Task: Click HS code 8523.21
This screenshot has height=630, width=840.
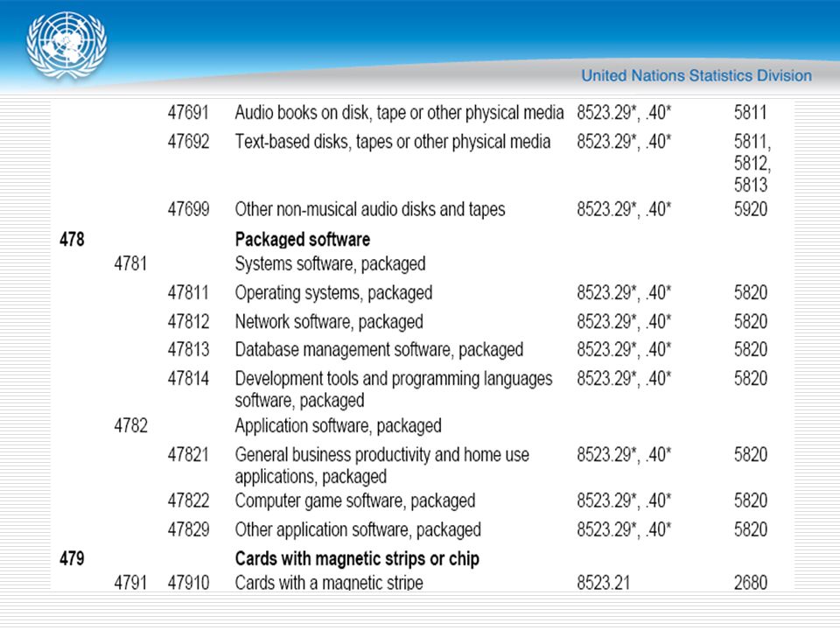Action: (x=603, y=582)
